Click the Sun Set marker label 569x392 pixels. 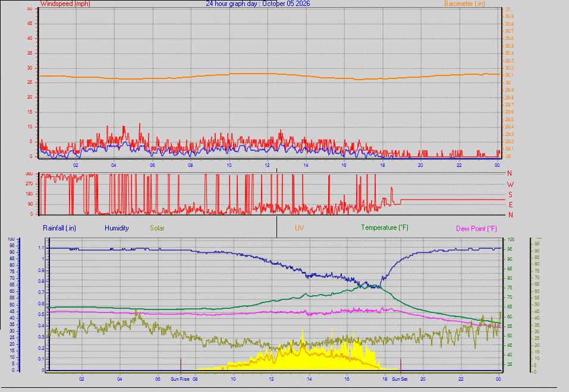400,379
